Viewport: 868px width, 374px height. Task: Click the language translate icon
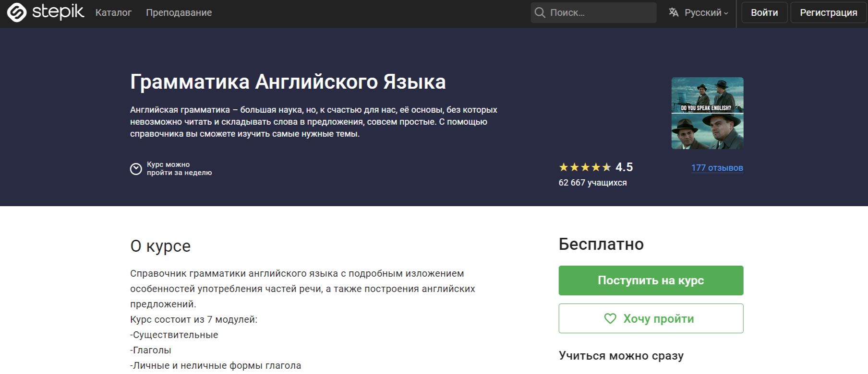[x=674, y=12]
